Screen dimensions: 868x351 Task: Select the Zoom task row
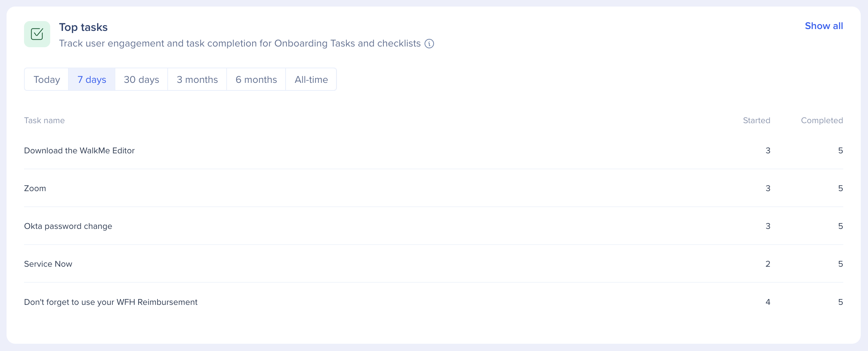pos(35,188)
